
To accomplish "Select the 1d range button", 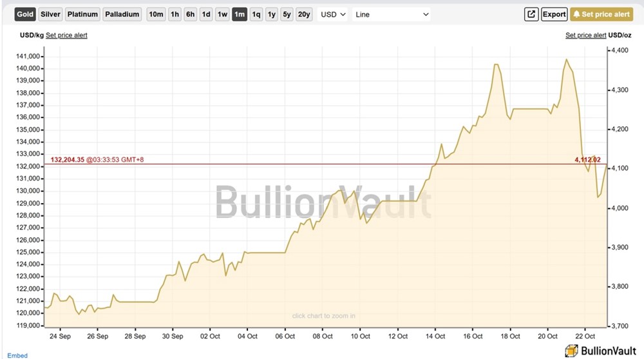I will coord(206,14).
